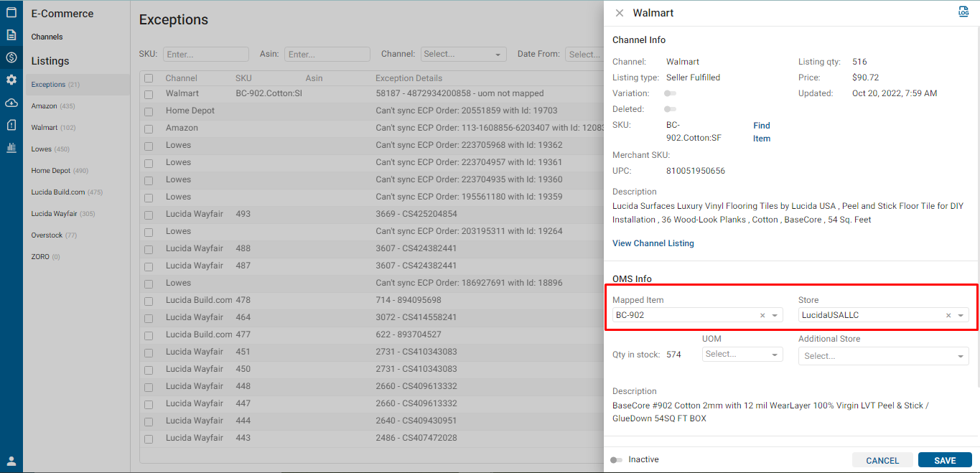Toggle the Variation switch
980x473 pixels.
point(671,93)
